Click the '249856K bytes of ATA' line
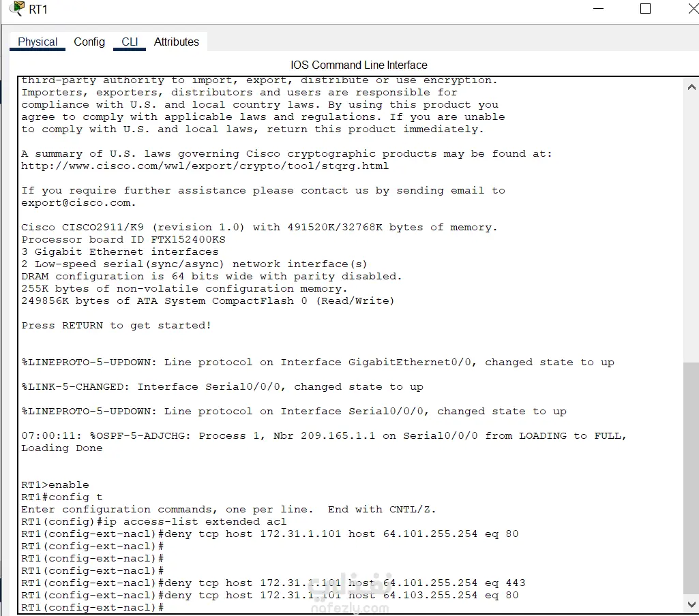 click(208, 301)
